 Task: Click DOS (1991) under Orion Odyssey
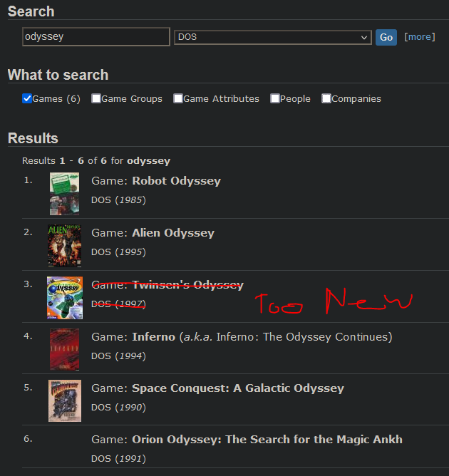(x=119, y=458)
